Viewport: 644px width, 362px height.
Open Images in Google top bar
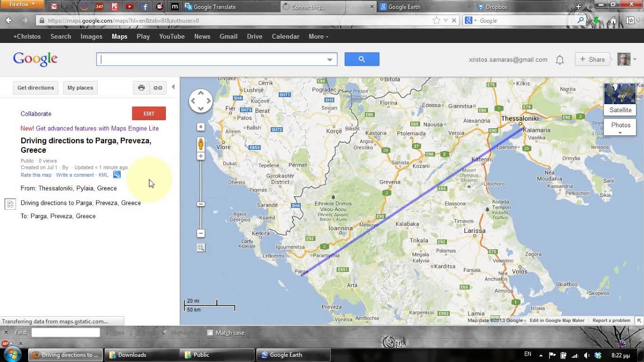click(92, 36)
